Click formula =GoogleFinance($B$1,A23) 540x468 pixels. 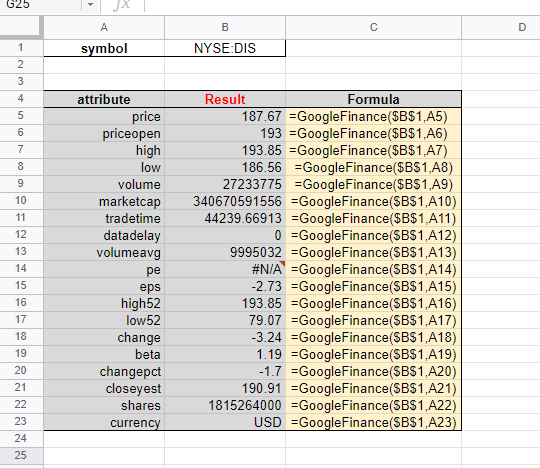click(x=373, y=422)
